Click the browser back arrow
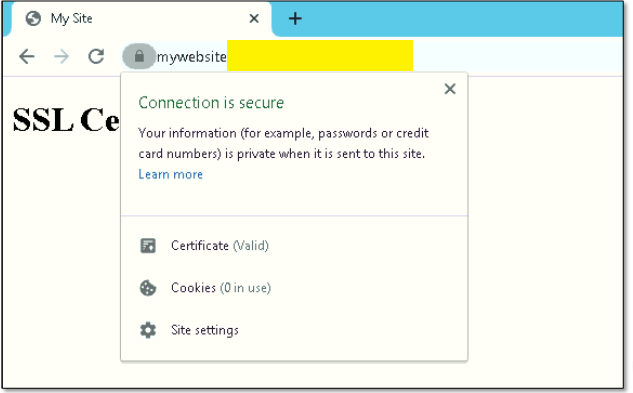633x393 pixels. (27, 56)
